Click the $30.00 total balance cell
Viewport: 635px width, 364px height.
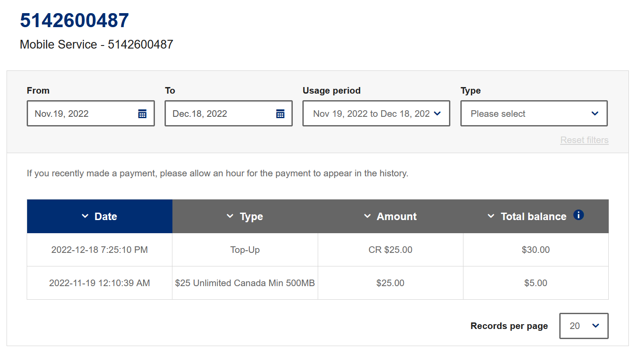click(x=535, y=250)
